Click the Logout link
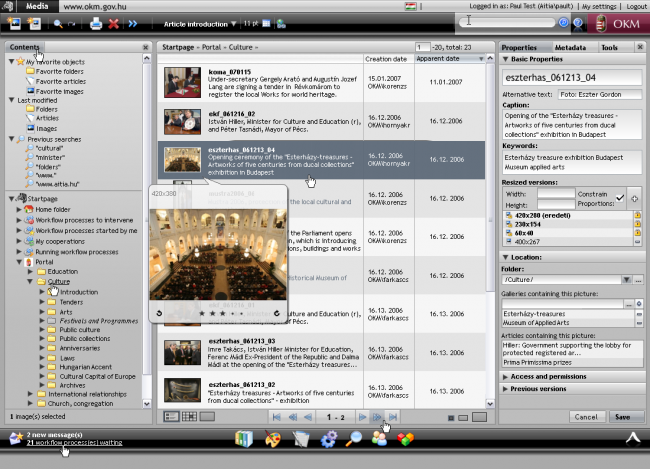 tap(636, 6)
